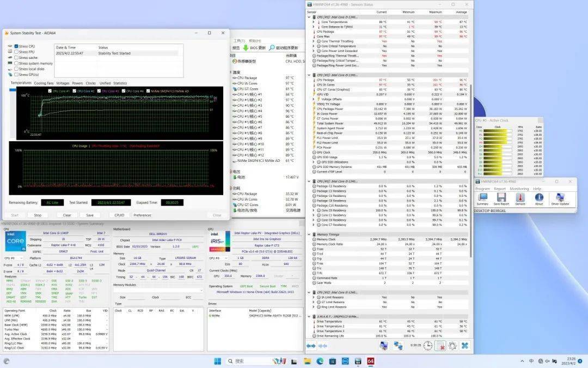Show hidden system tray icons

[522, 361]
